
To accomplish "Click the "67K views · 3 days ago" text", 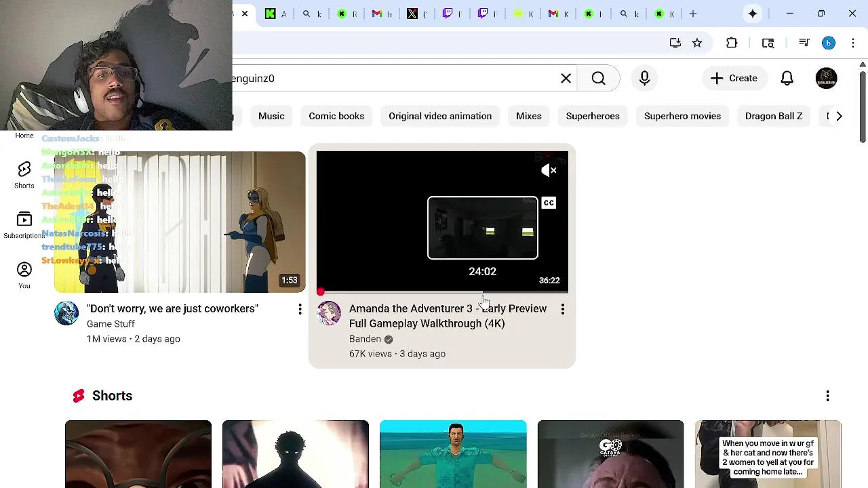I will pyautogui.click(x=397, y=354).
